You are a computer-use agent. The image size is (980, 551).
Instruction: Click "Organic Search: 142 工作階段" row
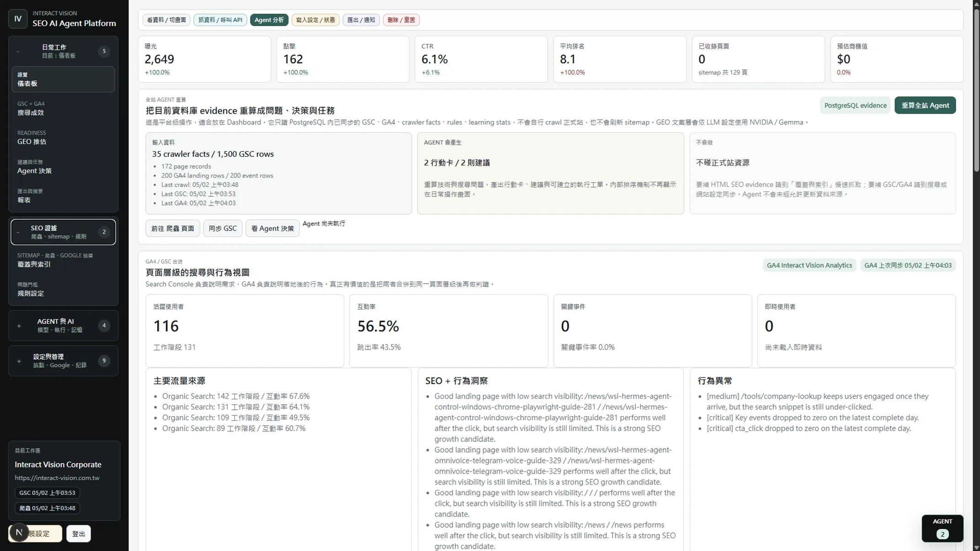[x=236, y=396]
